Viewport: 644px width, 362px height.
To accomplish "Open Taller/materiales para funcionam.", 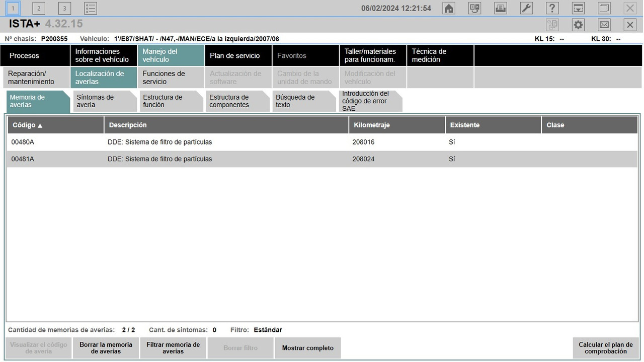I will point(373,55).
